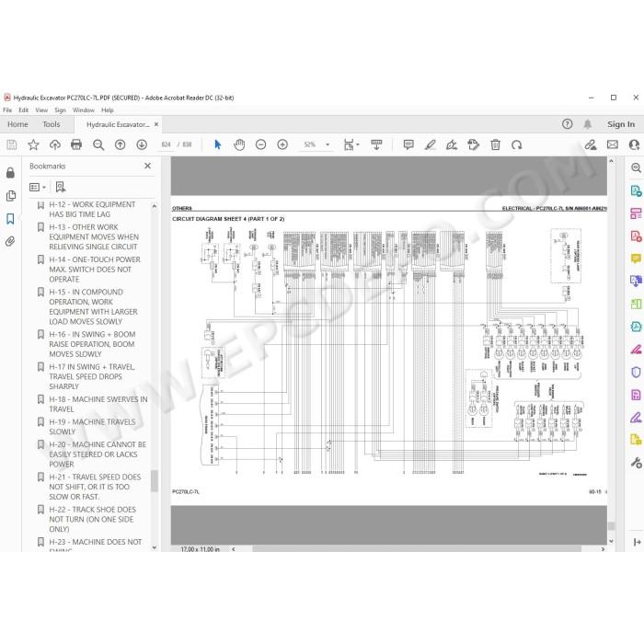Screen dimensions: 644x644
Task: Upload file to cloud icon
Action: click(x=54, y=144)
